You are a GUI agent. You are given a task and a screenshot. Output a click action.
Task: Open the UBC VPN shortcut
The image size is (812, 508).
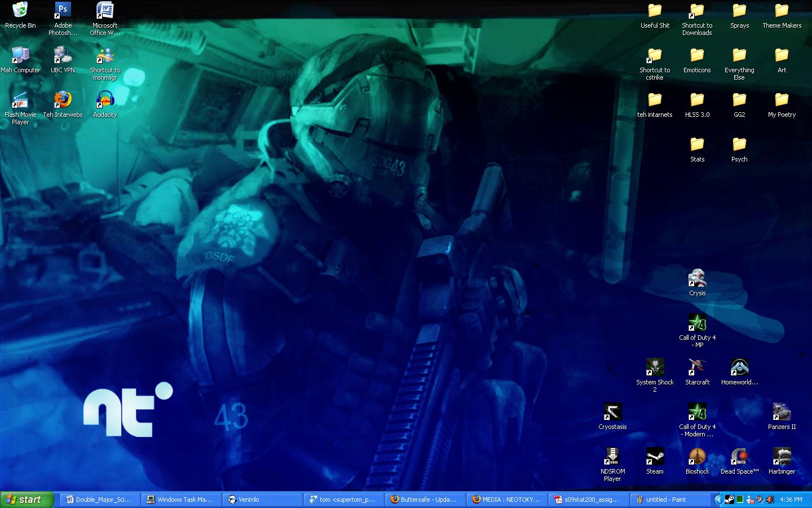(63, 60)
